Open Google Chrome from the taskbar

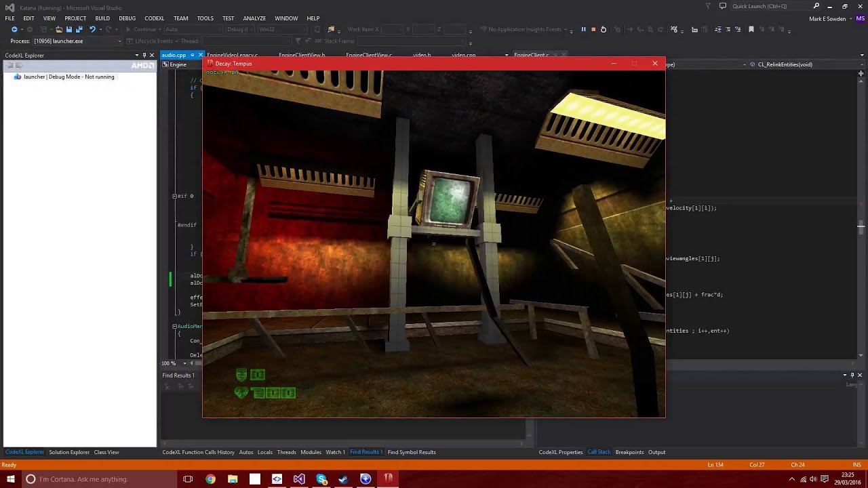coord(210,479)
